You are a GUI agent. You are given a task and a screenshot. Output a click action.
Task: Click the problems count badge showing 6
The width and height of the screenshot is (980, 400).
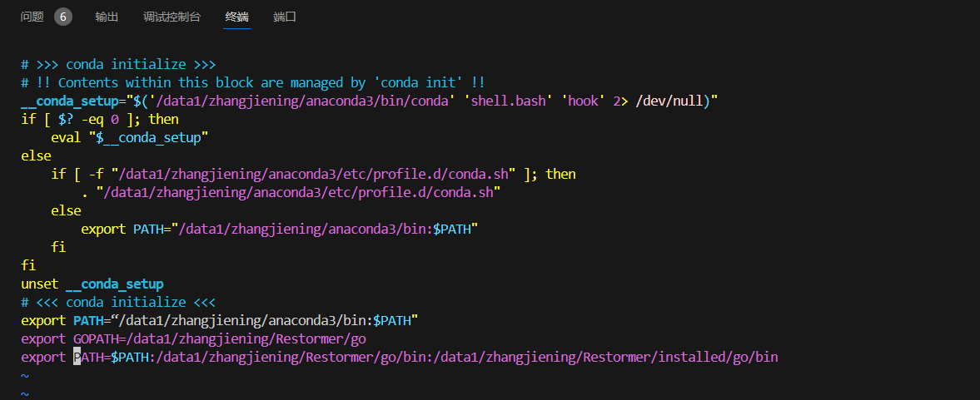(x=63, y=17)
